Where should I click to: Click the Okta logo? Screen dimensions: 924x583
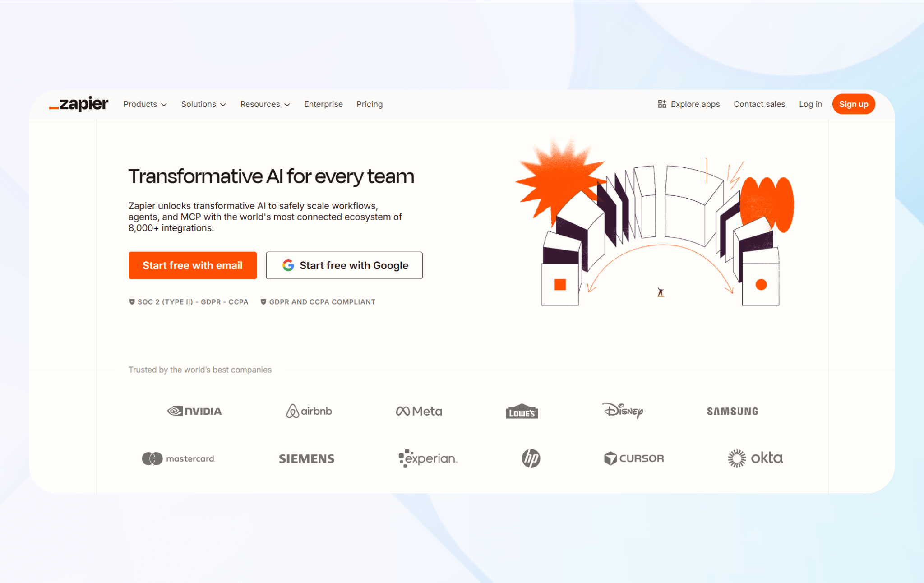pyautogui.click(x=755, y=458)
